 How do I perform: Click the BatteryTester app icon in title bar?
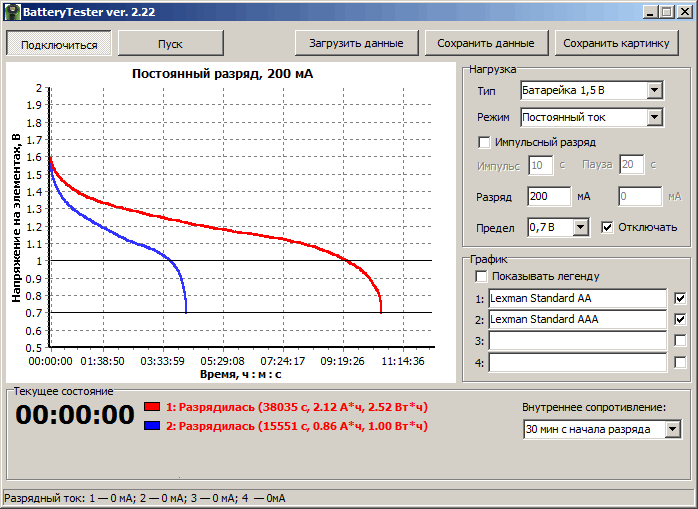pos(12,12)
